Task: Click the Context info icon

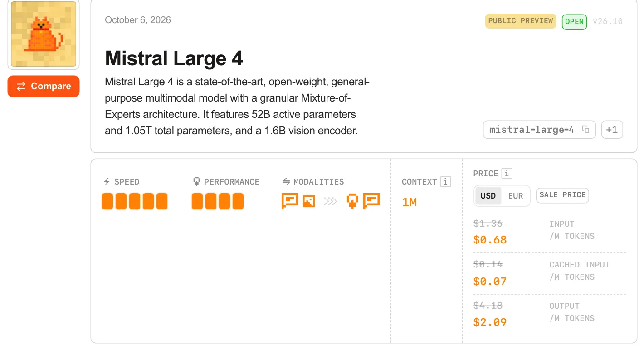Action: point(446,182)
